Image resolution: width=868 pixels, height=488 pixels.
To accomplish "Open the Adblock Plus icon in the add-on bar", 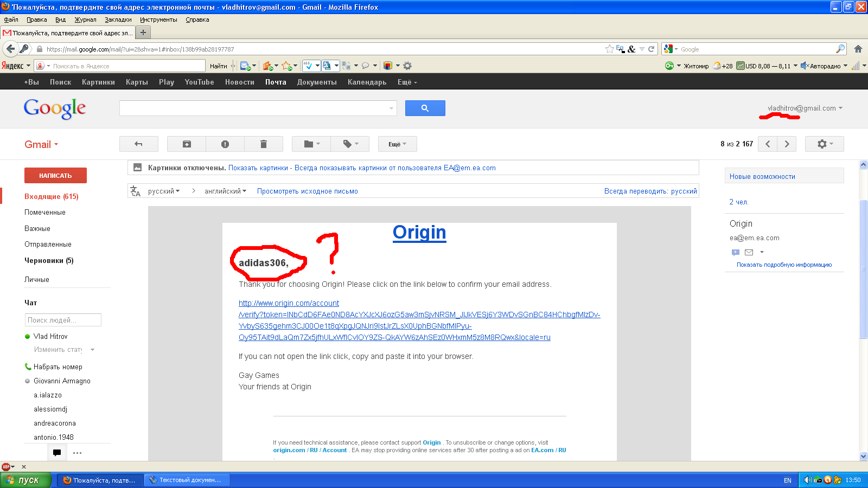I will click(6, 466).
